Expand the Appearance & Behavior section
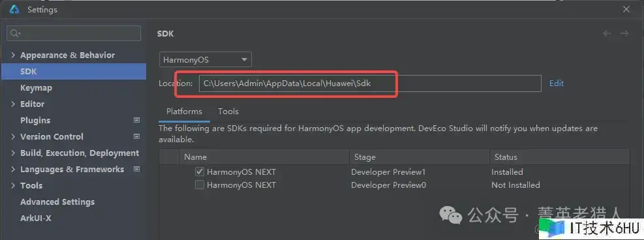This screenshot has width=644, height=240. pos(14,55)
